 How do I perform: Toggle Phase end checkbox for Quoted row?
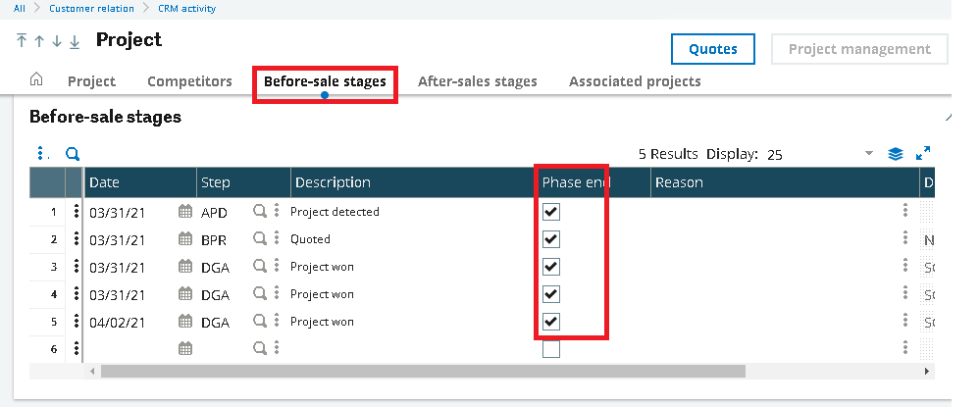tap(550, 239)
